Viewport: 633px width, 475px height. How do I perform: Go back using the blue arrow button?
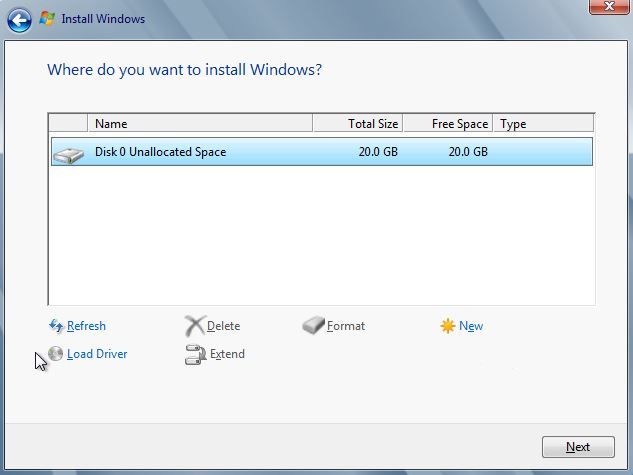coord(19,19)
